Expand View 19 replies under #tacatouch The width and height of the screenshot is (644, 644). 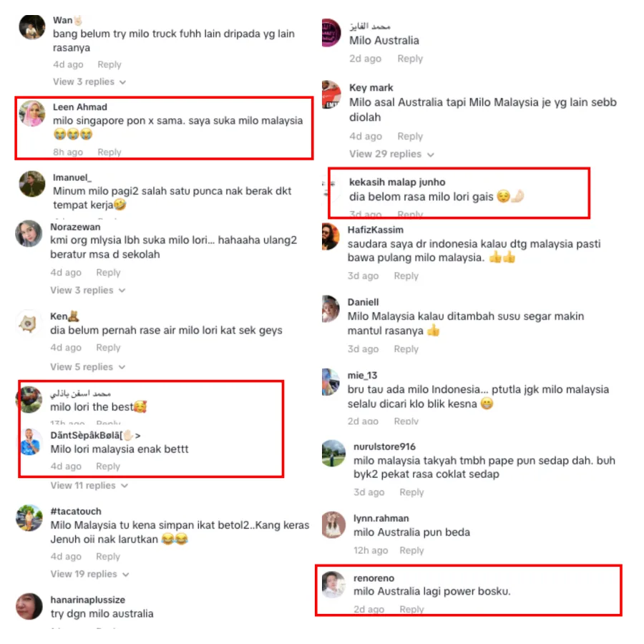point(89,574)
